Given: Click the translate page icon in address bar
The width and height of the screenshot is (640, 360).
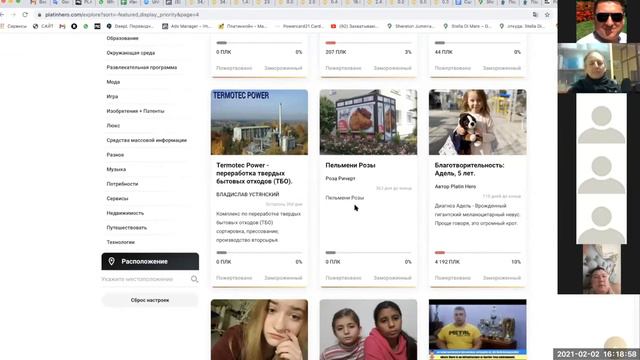Looking at the screenshot, I should pyautogui.click(x=535, y=14).
